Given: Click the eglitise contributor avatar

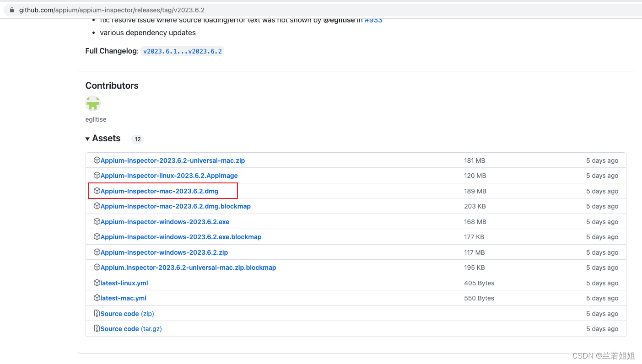Looking at the screenshot, I should pos(93,103).
